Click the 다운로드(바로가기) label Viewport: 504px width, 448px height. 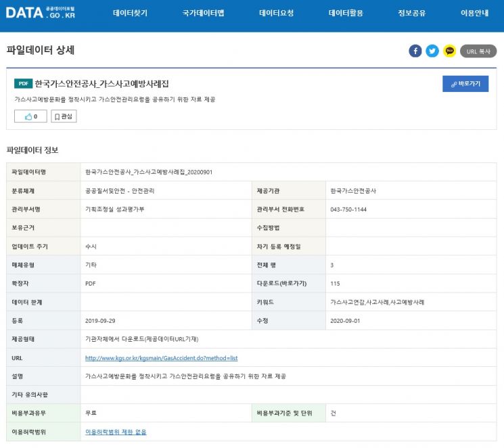pyautogui.click(x=281, y=284)
